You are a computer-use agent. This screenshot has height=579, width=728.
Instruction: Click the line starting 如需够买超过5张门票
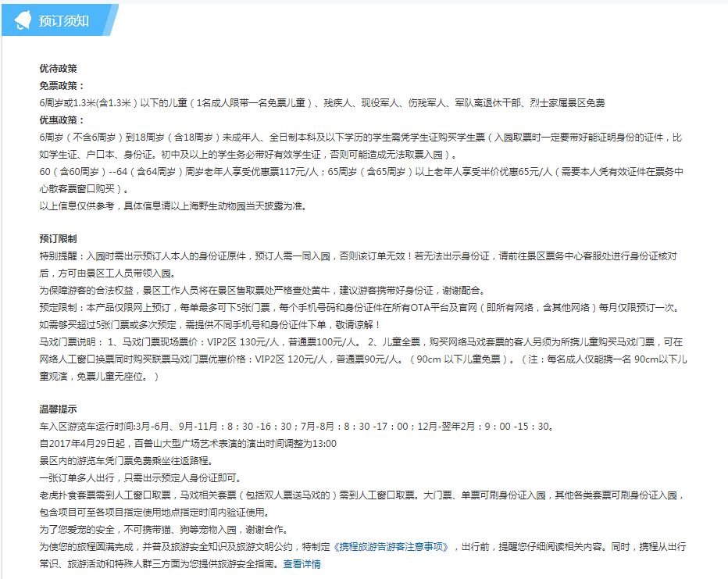[x=210, y=324]
